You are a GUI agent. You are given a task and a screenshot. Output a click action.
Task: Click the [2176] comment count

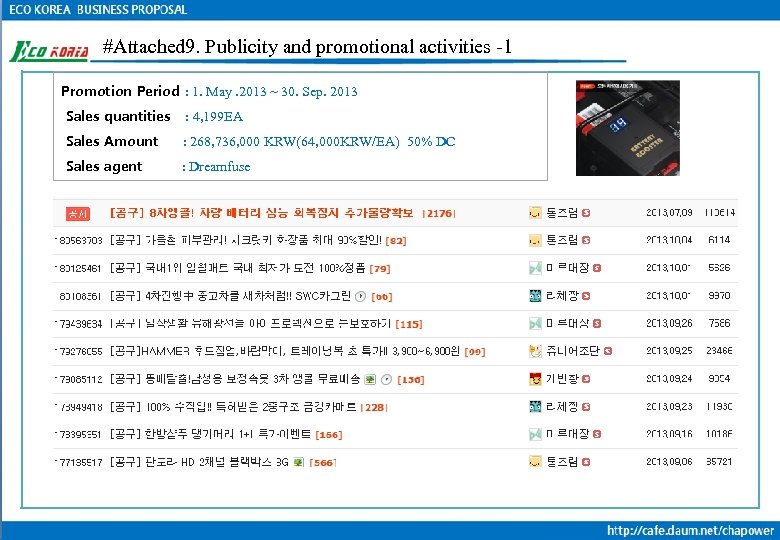(438, 214)
